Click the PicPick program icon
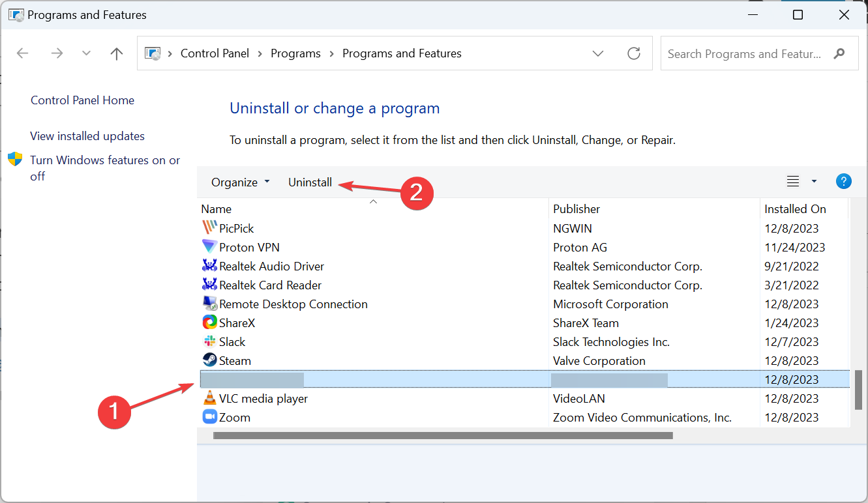This screenshot has width=868, height=503. [209, 228]
